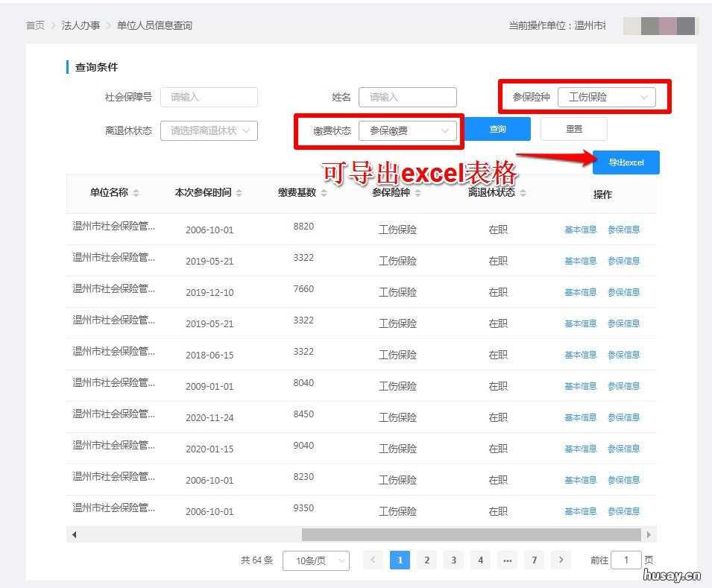
Task: Export the table with 导出excel button
Action: click(626, 162)
